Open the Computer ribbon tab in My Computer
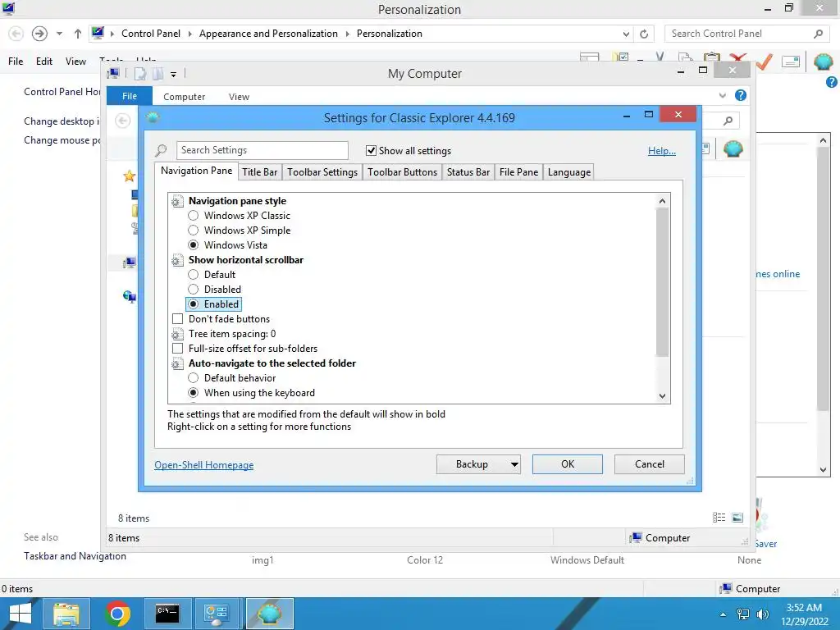This screenshot has width=840, height=630. (184, 97)
